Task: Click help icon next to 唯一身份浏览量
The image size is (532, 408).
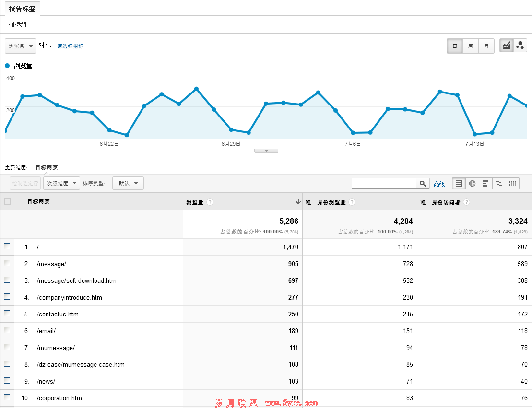Action: pyautogui.click(x=352, y=202)
